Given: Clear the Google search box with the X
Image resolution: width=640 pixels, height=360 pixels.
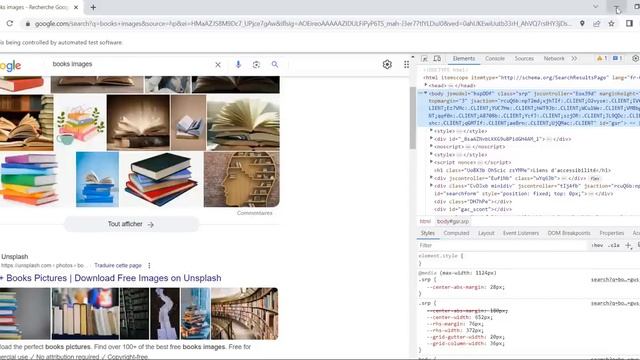Looking at the screenshot, I should click(x=218, y=64).
